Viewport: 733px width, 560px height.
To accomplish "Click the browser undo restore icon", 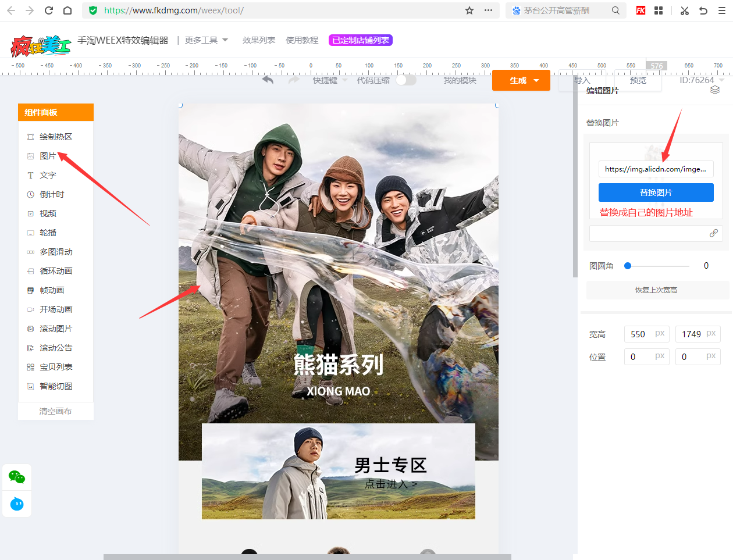I will pyautogui.click(x=703, y=10).
